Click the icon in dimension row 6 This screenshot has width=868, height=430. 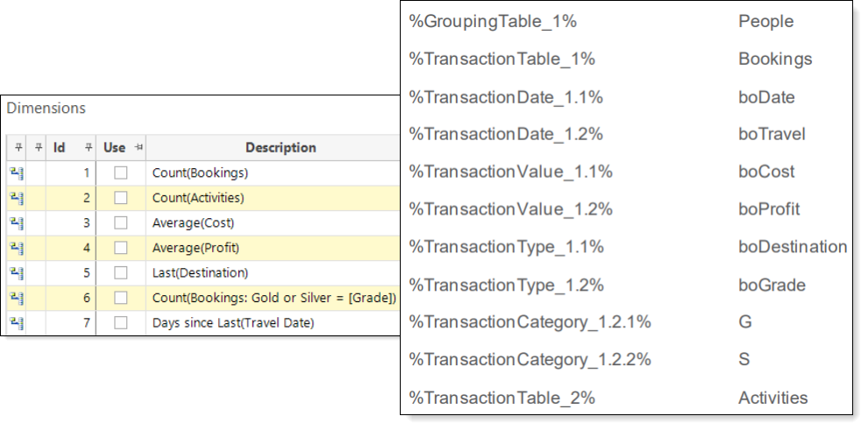pos(18,298)
